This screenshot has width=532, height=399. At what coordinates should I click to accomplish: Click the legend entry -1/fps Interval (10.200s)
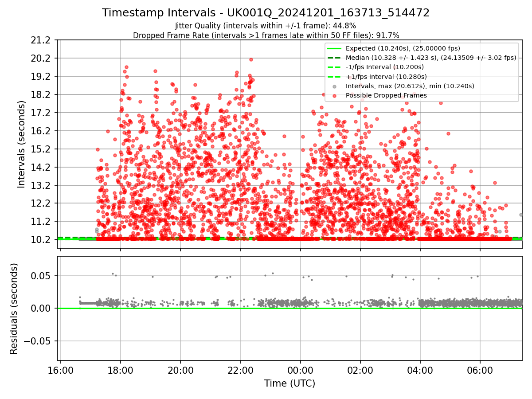click(385, 67)
